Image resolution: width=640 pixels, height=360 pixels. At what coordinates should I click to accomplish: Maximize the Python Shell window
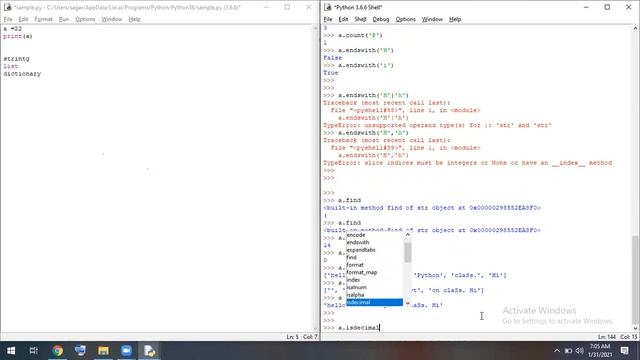click(607, 7)
